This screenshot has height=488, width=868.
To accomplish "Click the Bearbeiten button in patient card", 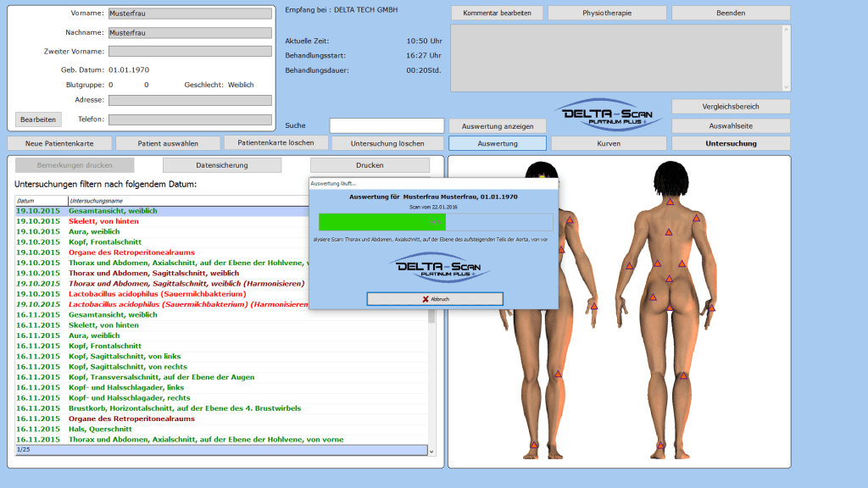I will [x=38, y=119].
